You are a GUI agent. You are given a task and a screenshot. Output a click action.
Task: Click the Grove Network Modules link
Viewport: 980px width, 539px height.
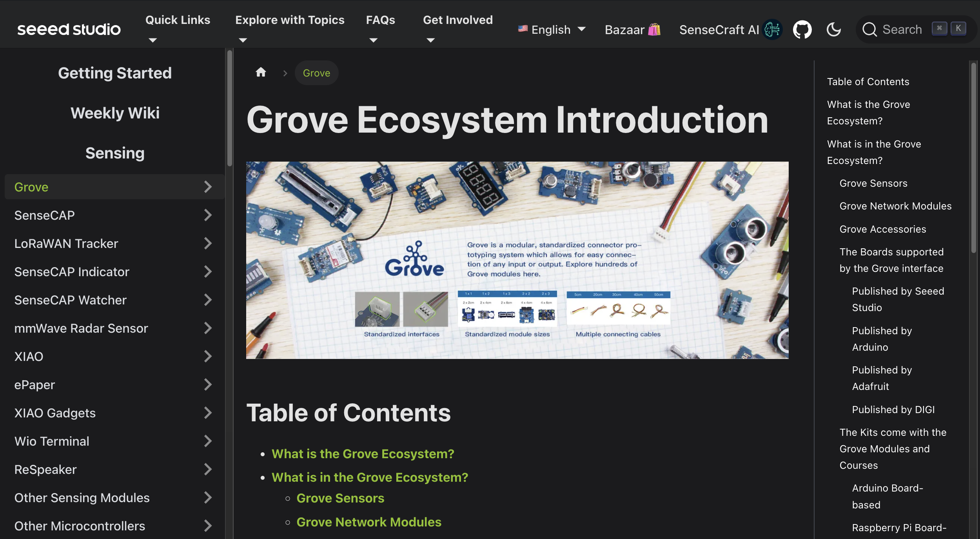369,522
